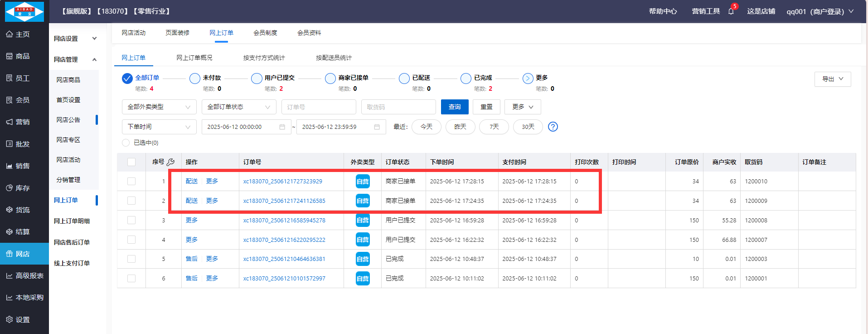Select the 未付款 status filter radio

(x=195, y=79)
